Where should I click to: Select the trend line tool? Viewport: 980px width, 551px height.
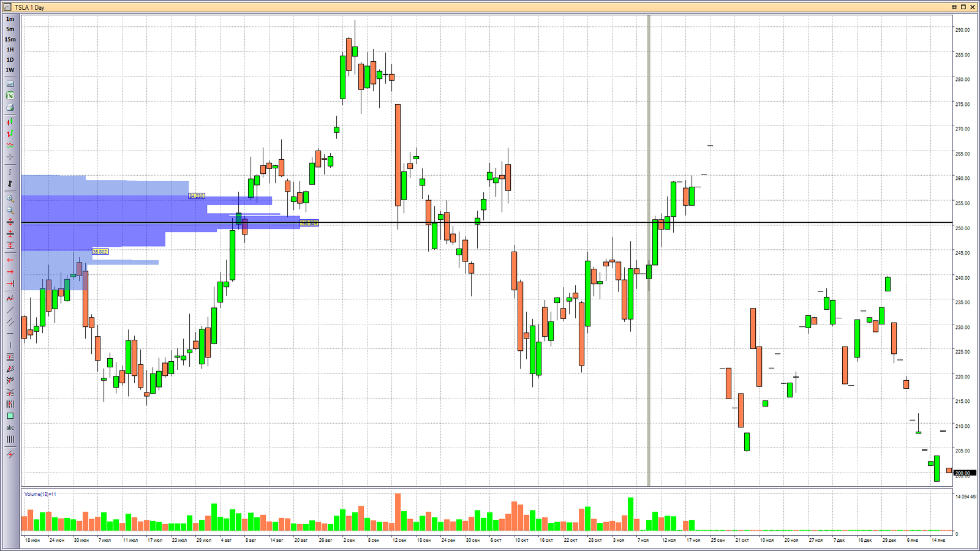point(10,310)
